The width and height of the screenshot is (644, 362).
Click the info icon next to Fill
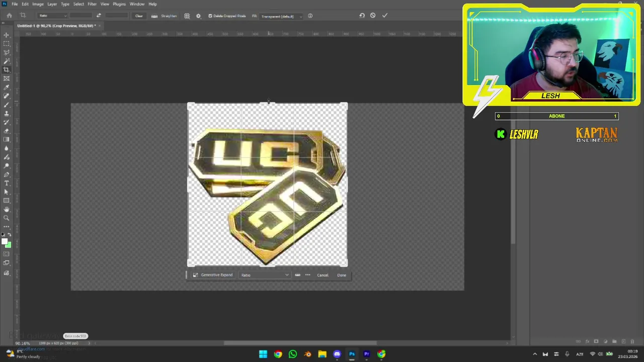[x=310, y=16]
